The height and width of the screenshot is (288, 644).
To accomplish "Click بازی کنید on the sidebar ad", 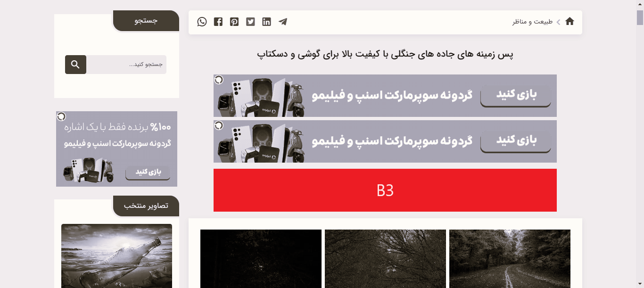I will point(148,173).
